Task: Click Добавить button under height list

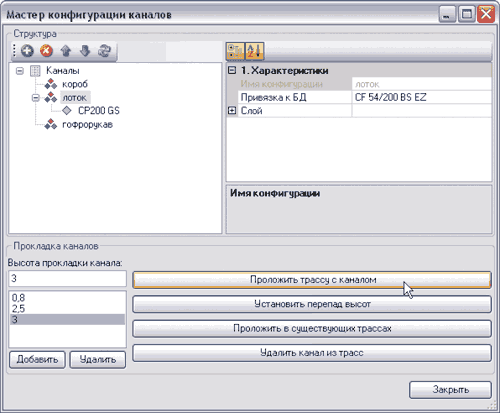Action: click(x=37, y=360)
